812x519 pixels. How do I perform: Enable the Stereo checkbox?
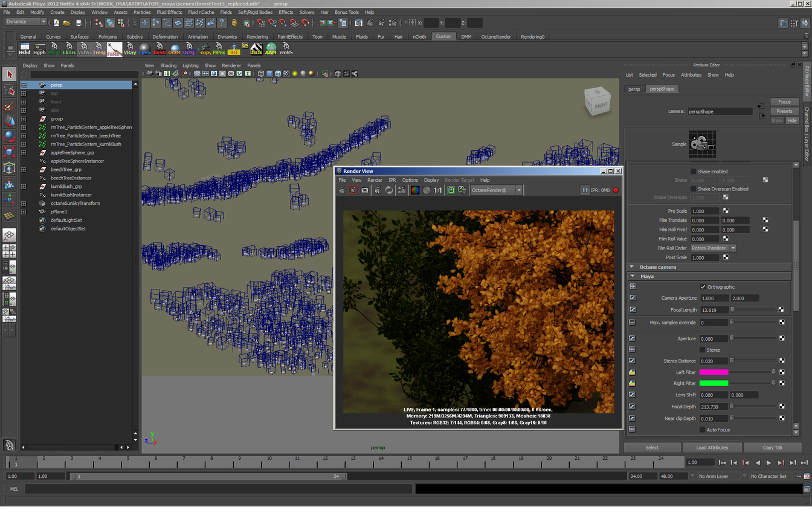click(x=702, y=350)
